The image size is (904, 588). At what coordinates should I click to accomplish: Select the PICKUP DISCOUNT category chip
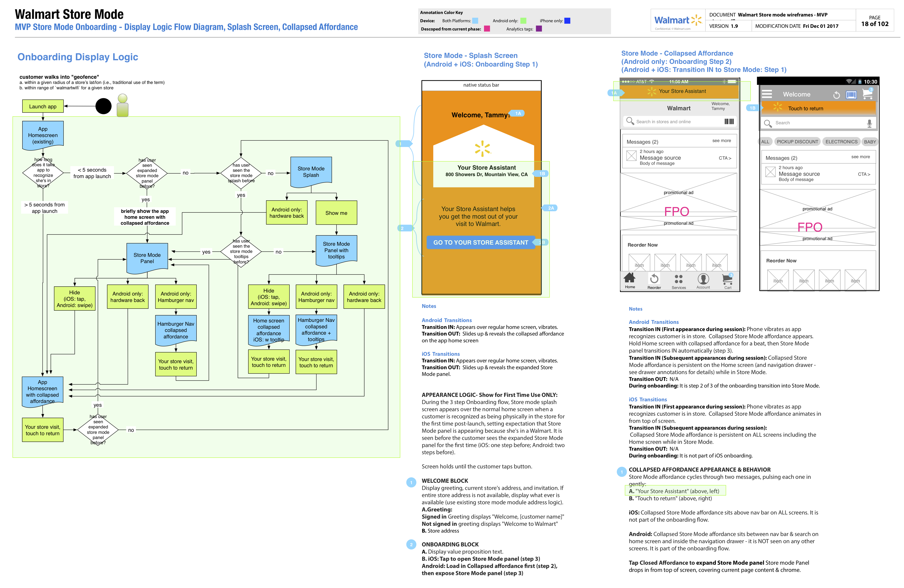point(797,142)
